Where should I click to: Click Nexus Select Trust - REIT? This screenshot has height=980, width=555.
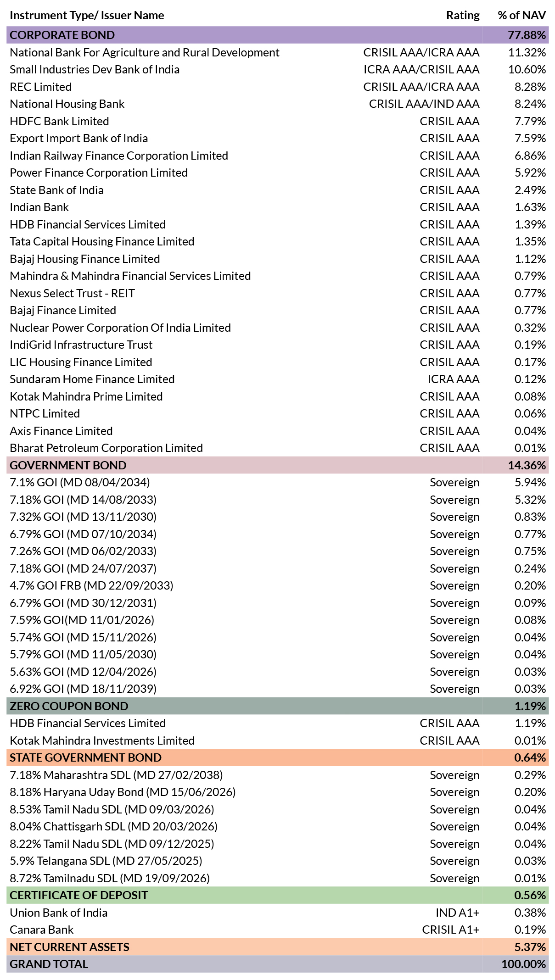tap(72, 293)
